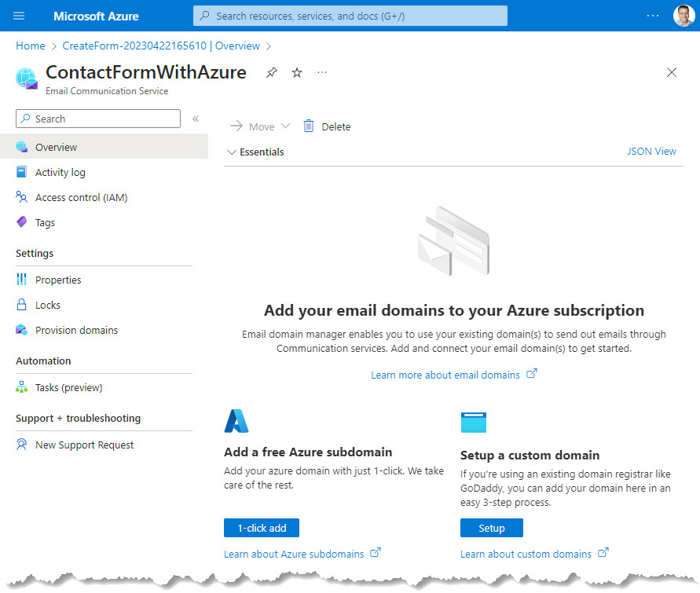Select Access control (IAM) menu item
Viewport: 700px width, 593px height.
pyautogui.click(x=81, y=197)
